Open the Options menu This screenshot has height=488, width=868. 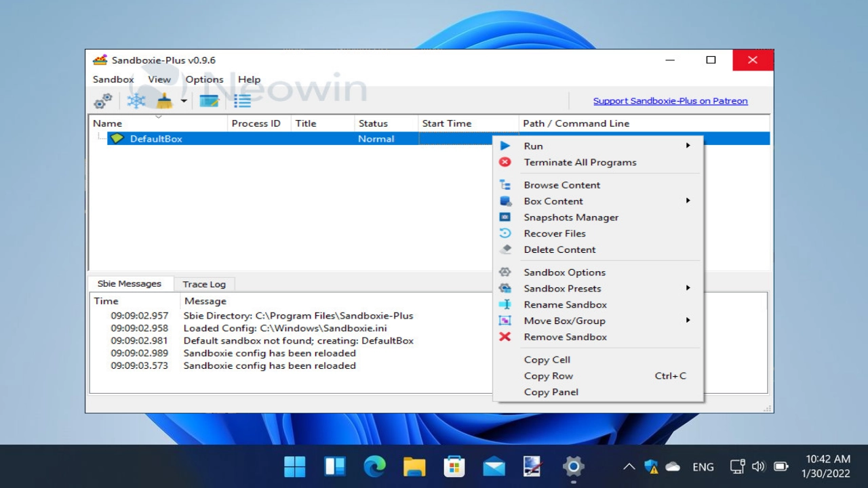point(204,79)
